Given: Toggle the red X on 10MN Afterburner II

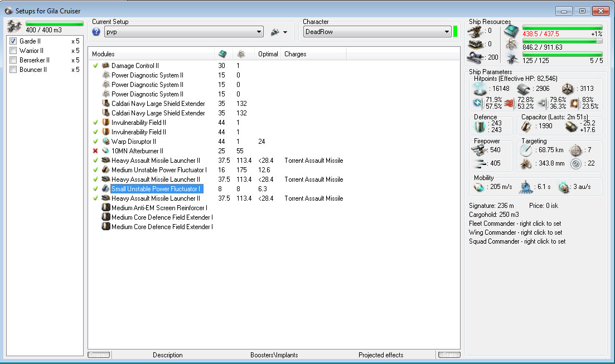Looking at the screenshot, I should point(95,151).
